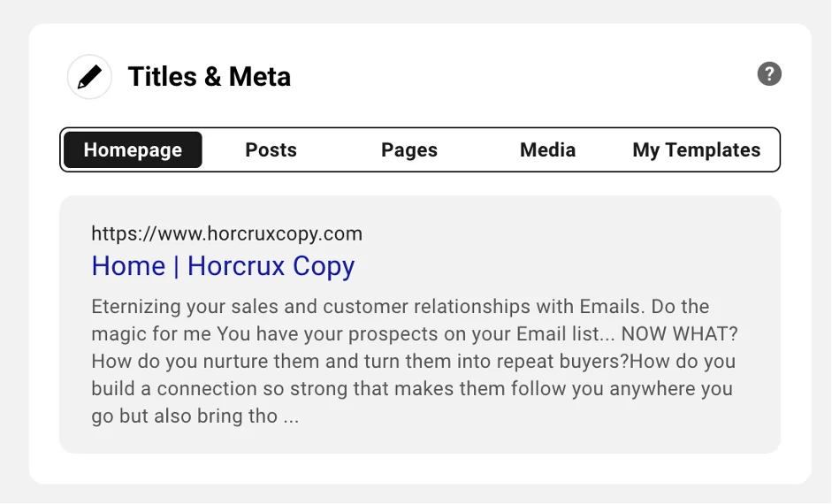Go to the Media tab
Image resolution: width=832 pixels, height=504 pixels.
(x=547, y=150)
